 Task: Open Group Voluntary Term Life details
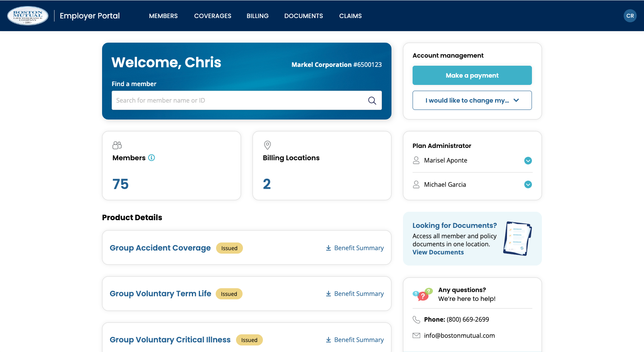160,294
